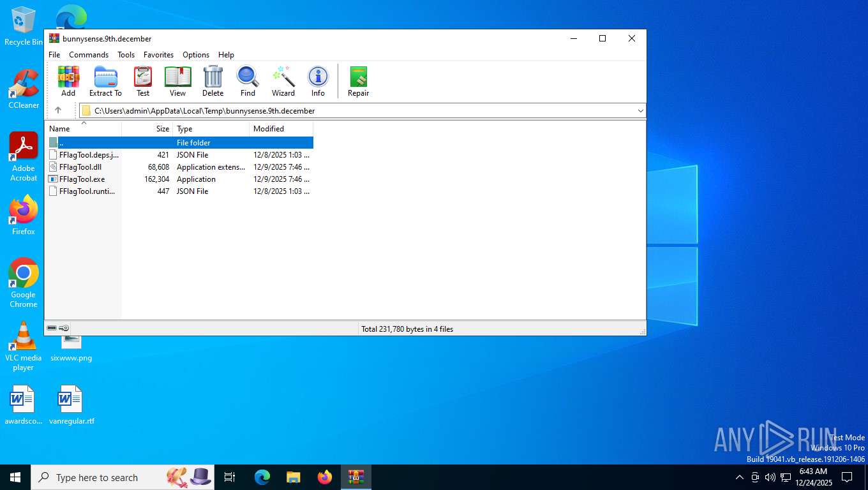Click the Add toolbar icon
868x490 pixels.
(x=68, y=82)
